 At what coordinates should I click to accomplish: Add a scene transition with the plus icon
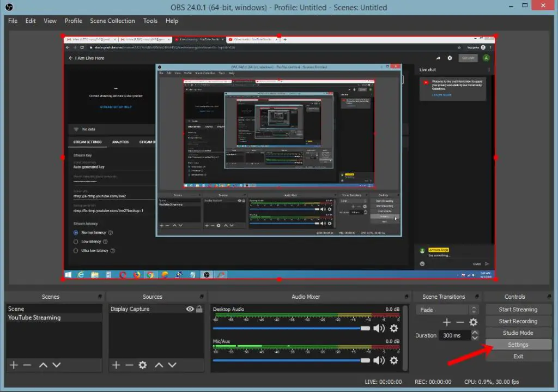pos(447,322)
